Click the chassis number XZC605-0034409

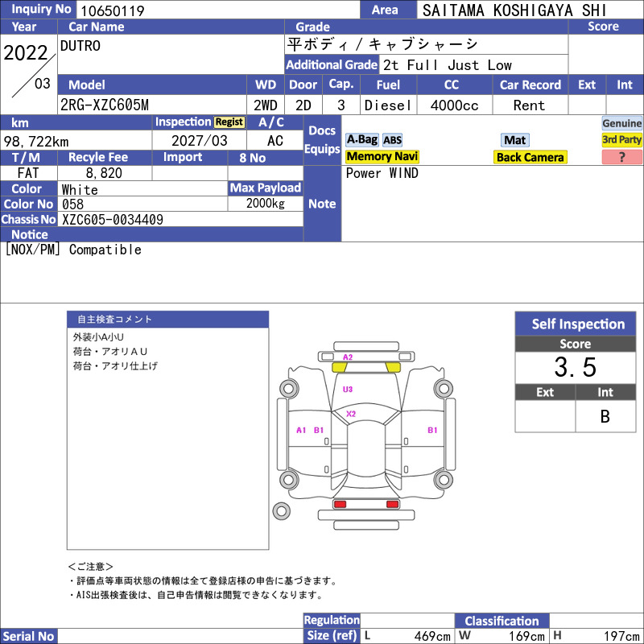point(113,220)
